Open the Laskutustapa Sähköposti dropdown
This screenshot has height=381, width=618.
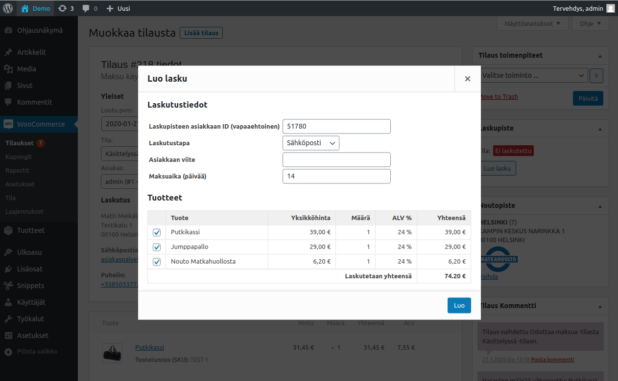[x=311, y=143]
